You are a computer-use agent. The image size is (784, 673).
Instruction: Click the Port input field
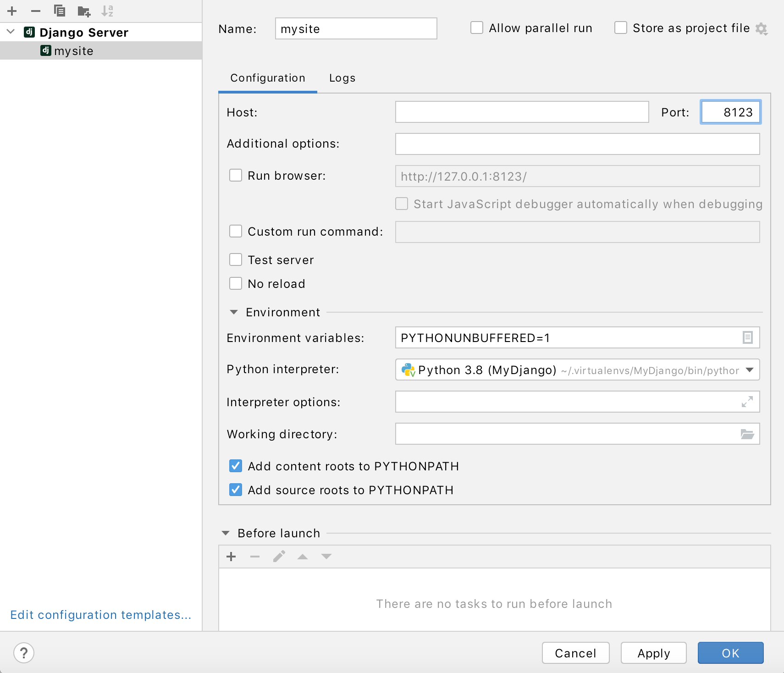730,112
